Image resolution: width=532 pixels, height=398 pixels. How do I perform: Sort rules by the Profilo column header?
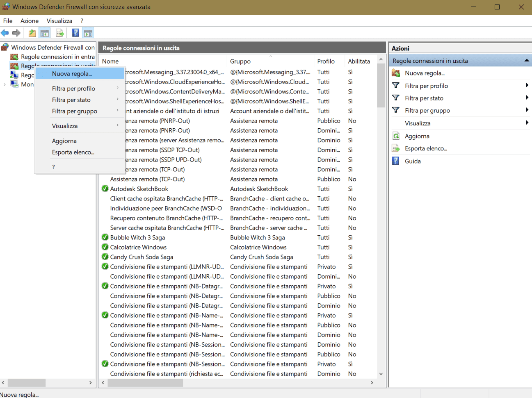coord(326,61)
